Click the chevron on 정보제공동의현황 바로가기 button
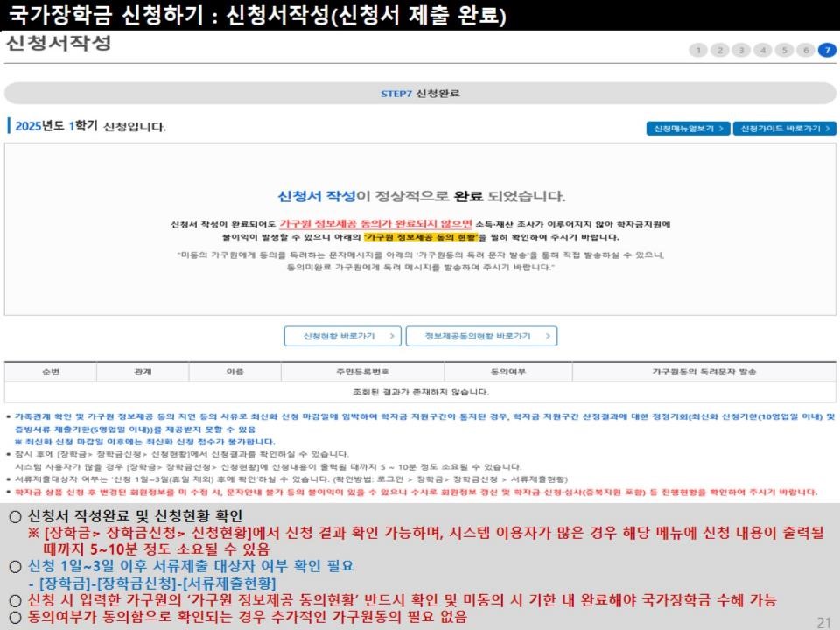This screenshot has height=630, width=840. click(x=549, y=335)
